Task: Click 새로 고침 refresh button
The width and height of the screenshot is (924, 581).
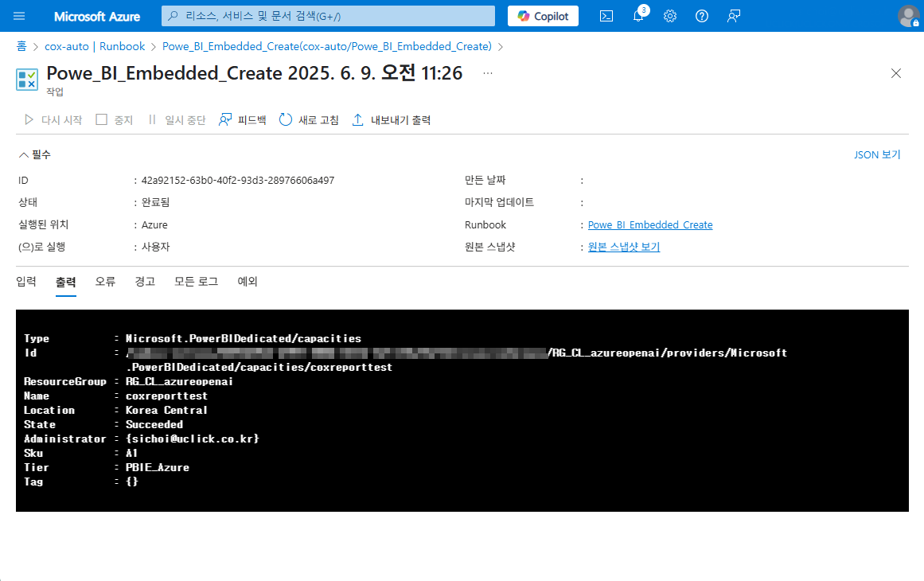Action: coord(309,119)
